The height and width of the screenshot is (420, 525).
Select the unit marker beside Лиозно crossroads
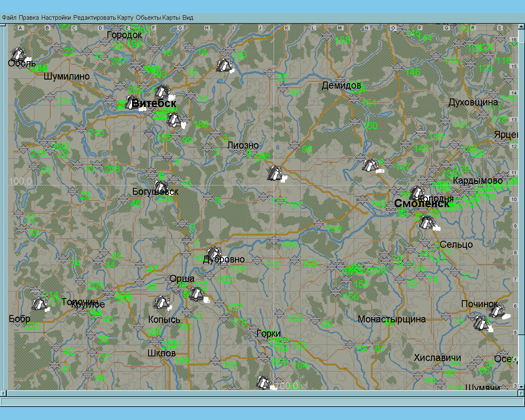pyautogui.click(x=276, y=173)
